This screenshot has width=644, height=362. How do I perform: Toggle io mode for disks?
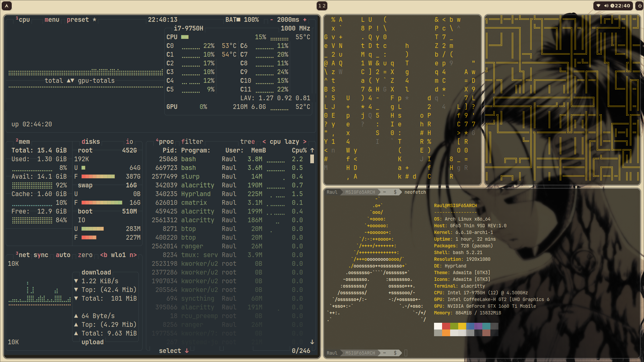click(129, 142)
